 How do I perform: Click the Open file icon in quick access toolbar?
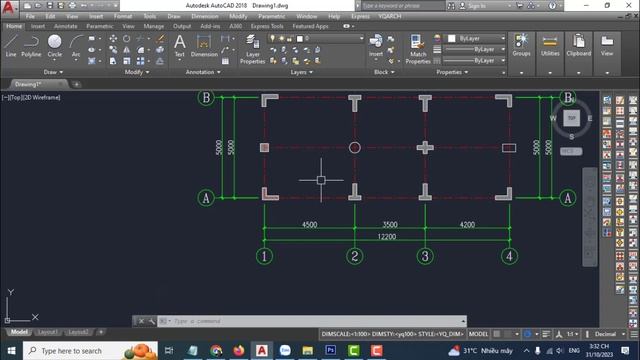(38, 6)
